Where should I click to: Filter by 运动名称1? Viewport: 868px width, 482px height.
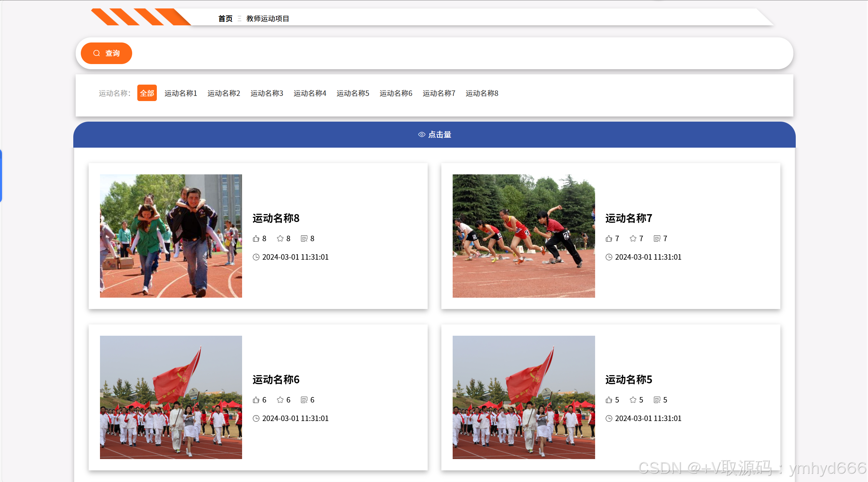(181, 93)
